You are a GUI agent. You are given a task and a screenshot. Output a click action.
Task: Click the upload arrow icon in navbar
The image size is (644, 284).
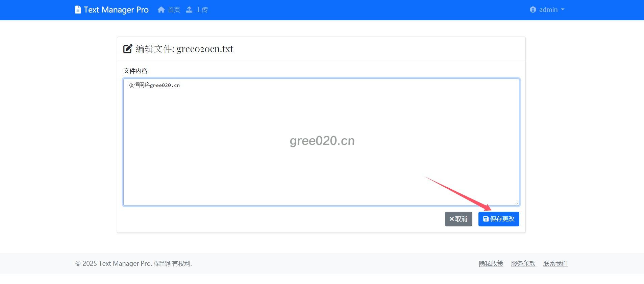[x=189, y=10]
